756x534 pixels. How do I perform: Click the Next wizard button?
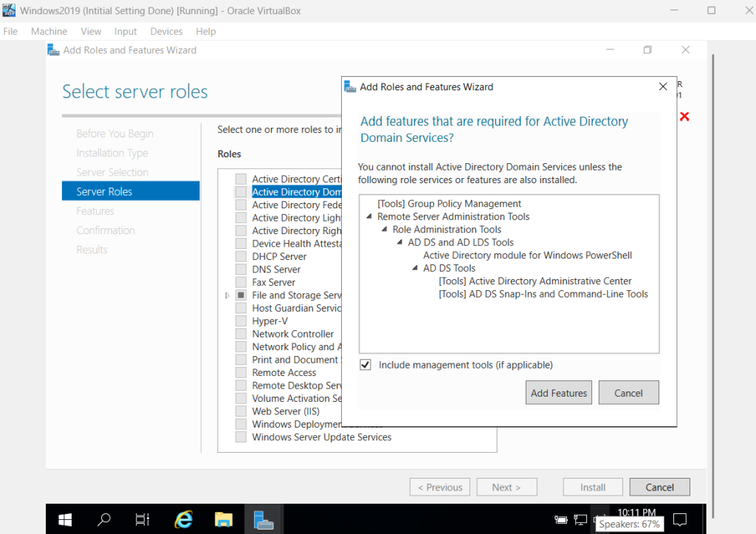(x=506, y=487)
